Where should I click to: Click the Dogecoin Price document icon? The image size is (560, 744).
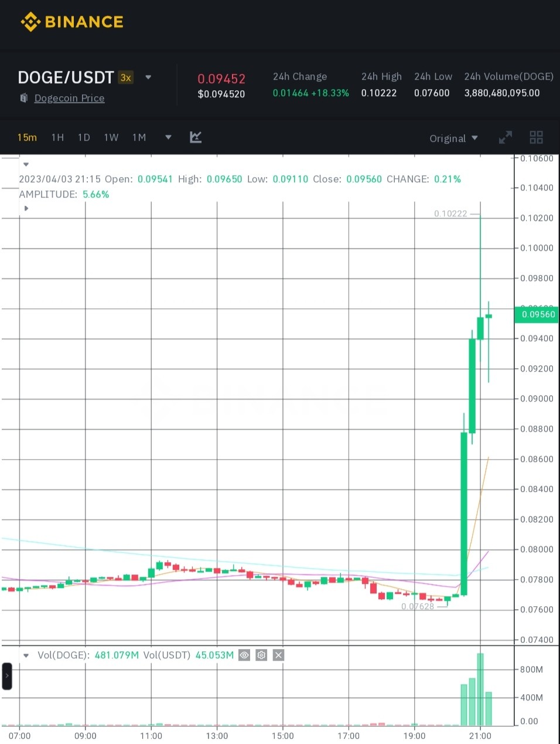(x=24, y=98)
